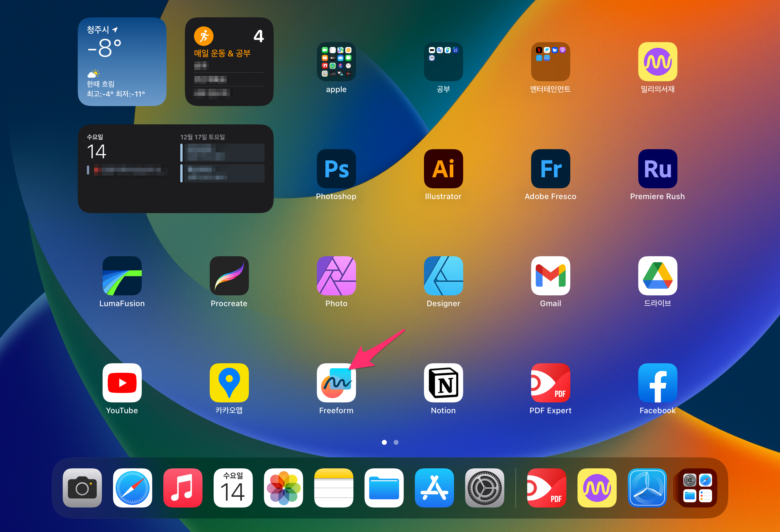Screen dimensions: 780x532
Task: Launch the Procreate app
Action: click(x=229, y=276)
